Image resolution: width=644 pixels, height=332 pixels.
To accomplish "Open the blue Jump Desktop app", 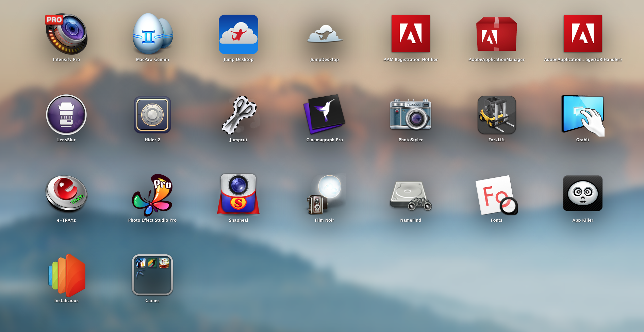I will 238,34.
